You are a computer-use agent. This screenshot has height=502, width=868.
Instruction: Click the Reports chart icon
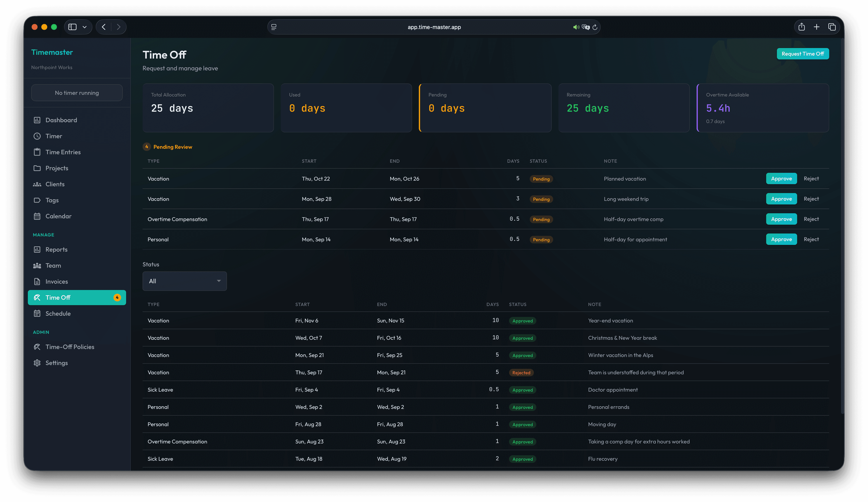(37, 250)
